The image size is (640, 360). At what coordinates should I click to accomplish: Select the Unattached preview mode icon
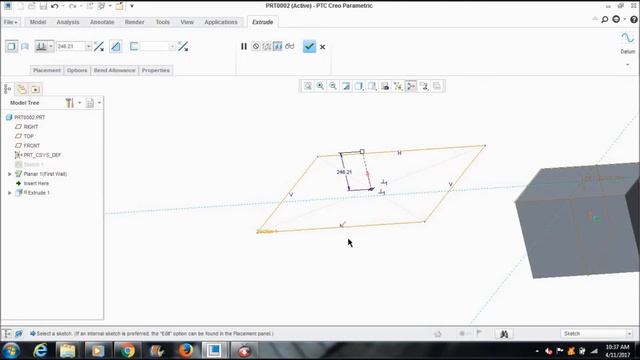[267, 47]
